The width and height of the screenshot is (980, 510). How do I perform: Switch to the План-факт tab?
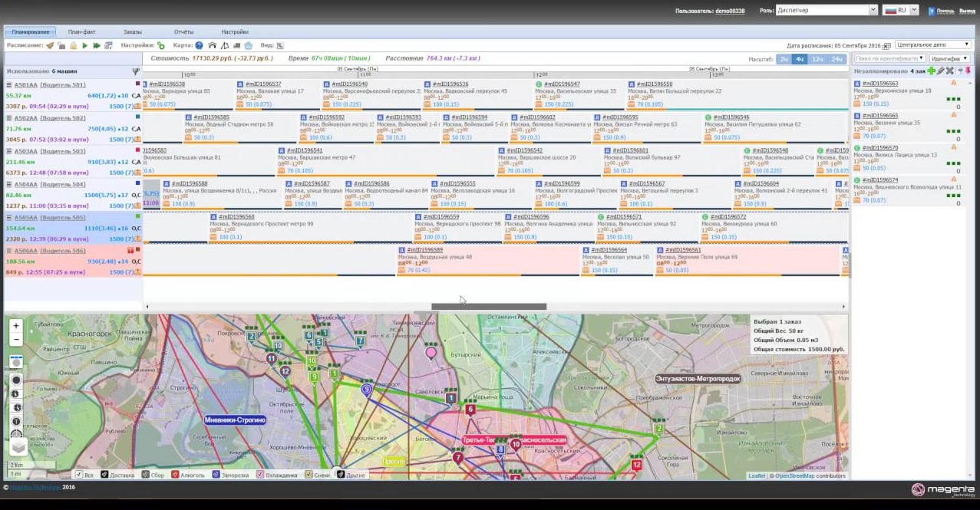pos(81,32)
